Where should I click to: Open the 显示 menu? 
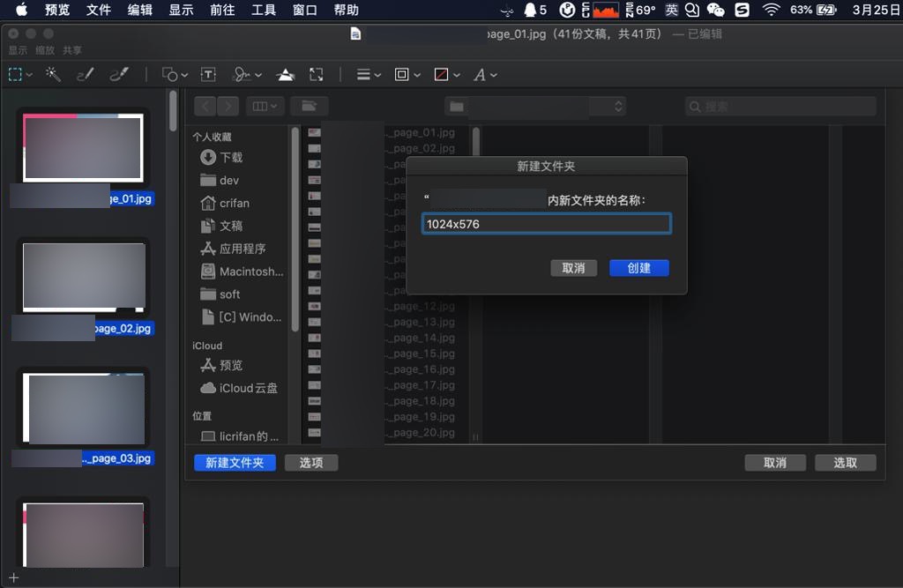tap(181, 10)
